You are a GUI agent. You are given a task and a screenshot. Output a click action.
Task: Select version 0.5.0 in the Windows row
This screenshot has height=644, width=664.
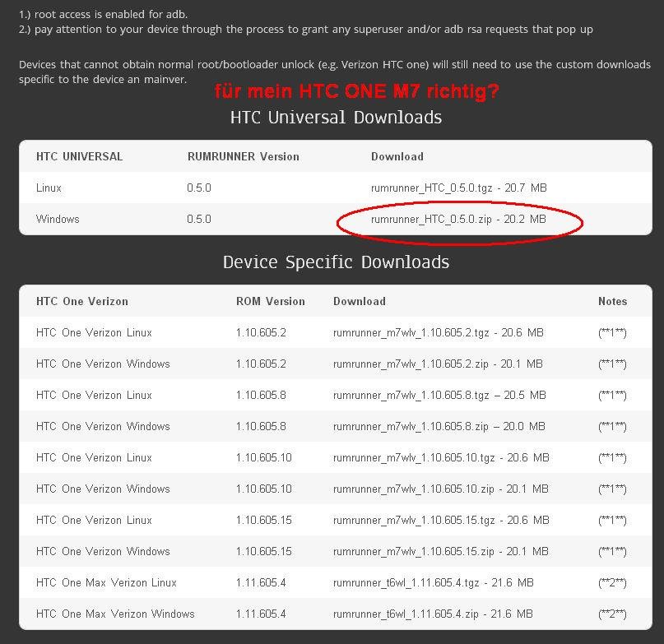coord(199,219)
